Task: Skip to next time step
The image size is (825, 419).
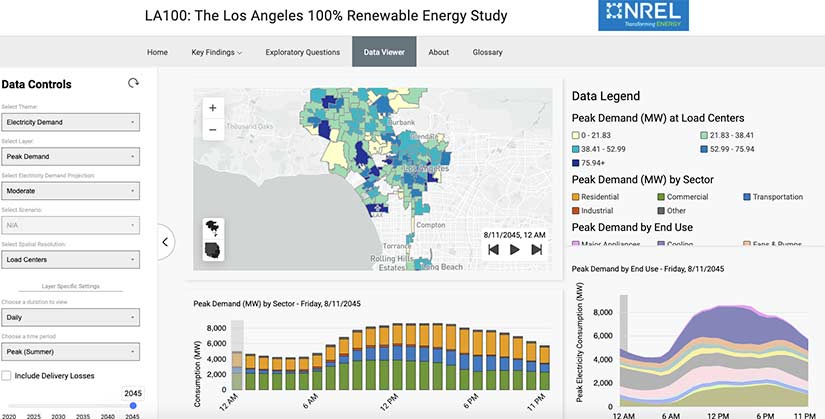Action: (537, 250)
